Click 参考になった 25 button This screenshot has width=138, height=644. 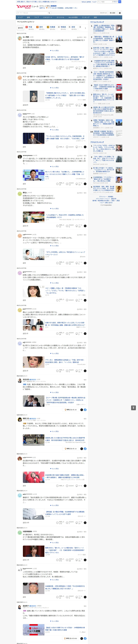point(70,410)
